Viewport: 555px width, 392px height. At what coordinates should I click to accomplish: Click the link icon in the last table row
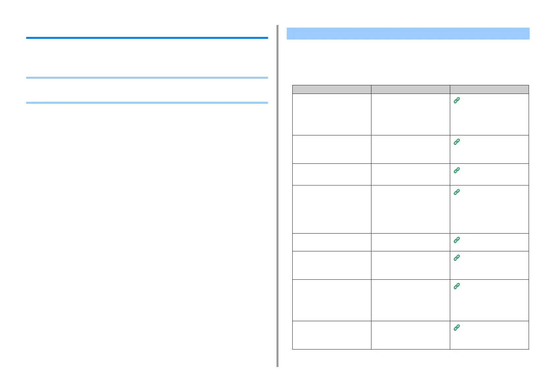(457, 327)
